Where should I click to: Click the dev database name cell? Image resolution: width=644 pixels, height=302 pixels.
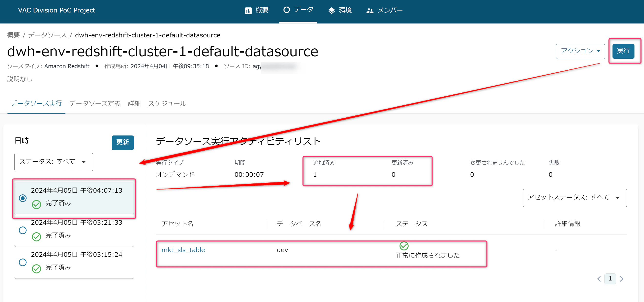tap(282, 250)
